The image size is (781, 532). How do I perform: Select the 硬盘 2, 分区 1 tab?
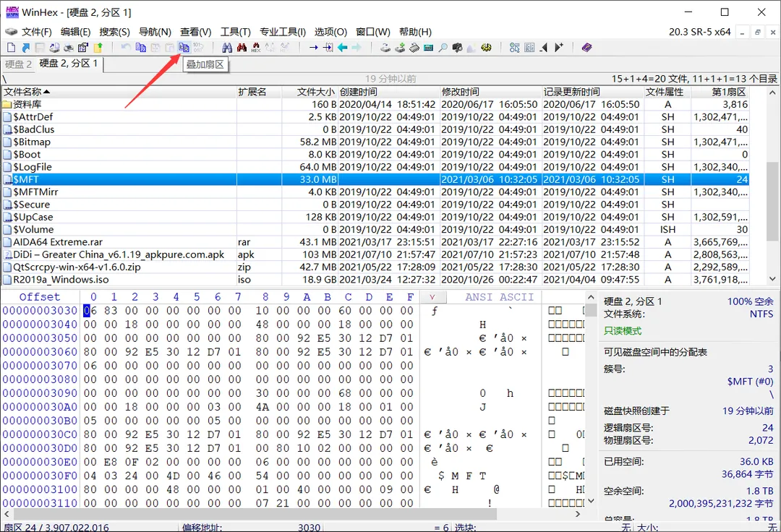pos(69,63)
